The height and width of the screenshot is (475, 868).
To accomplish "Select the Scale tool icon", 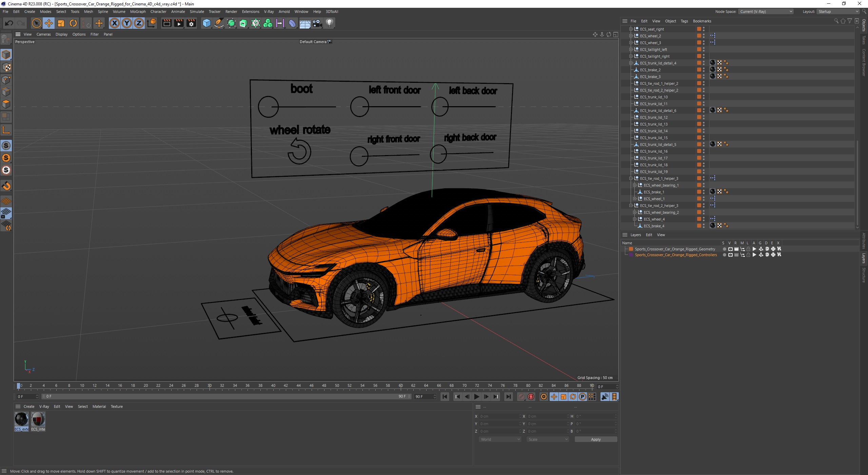I will tap(61, 23).
